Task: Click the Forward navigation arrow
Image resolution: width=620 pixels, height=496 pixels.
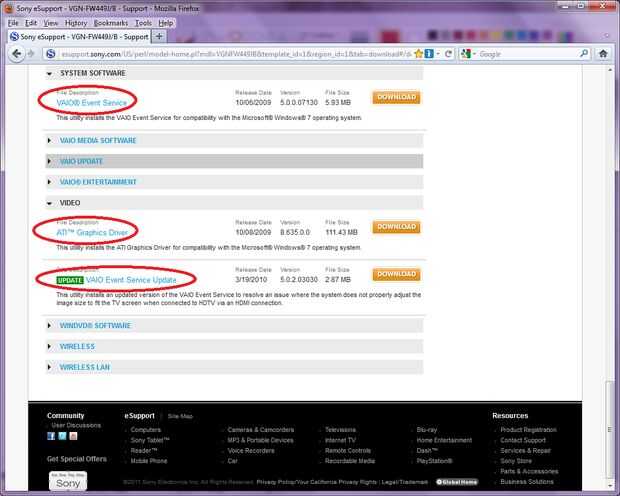Action: [x=32, y=53]
